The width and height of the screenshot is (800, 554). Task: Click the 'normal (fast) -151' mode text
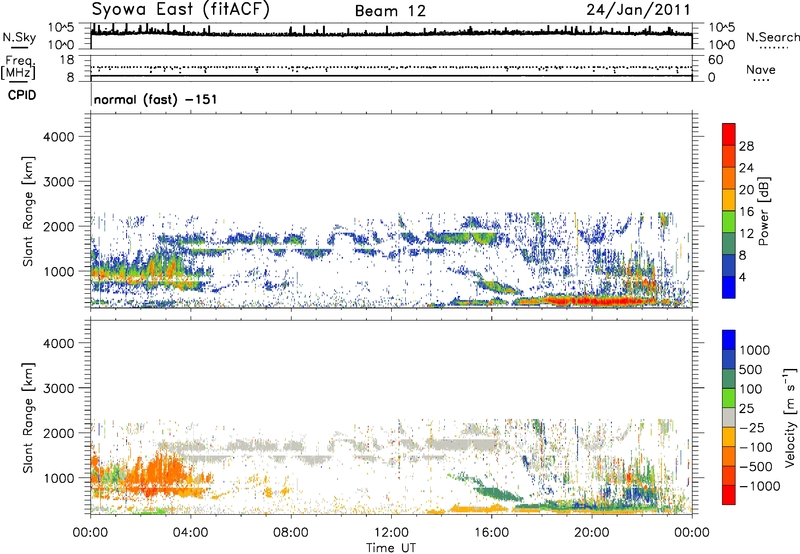pyautogui.click(x=155, y=99)
